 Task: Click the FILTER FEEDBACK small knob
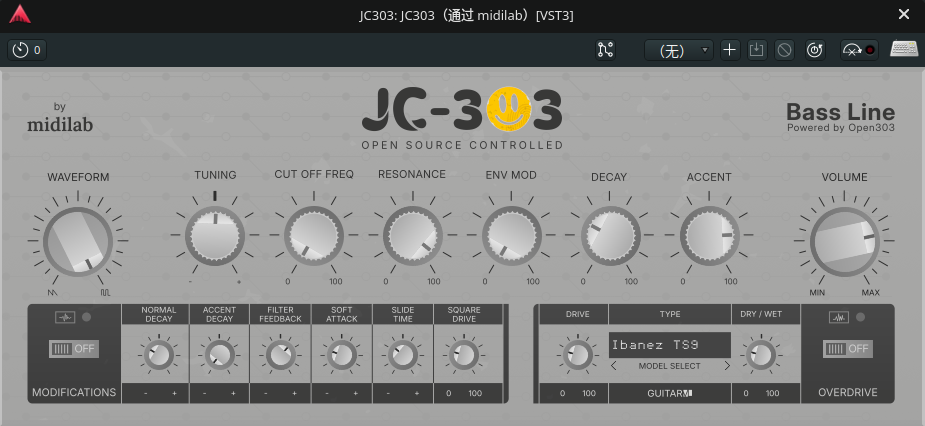[x=281, y=356]
